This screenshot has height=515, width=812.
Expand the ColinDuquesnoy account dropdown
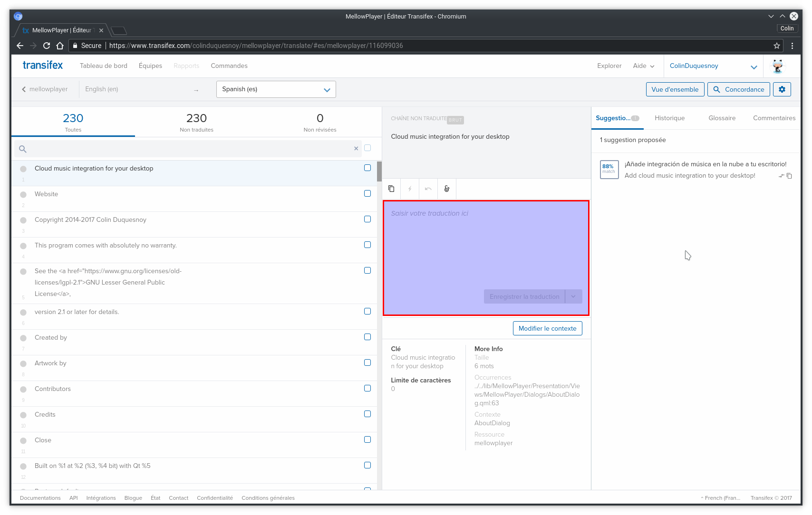[714, 66]
